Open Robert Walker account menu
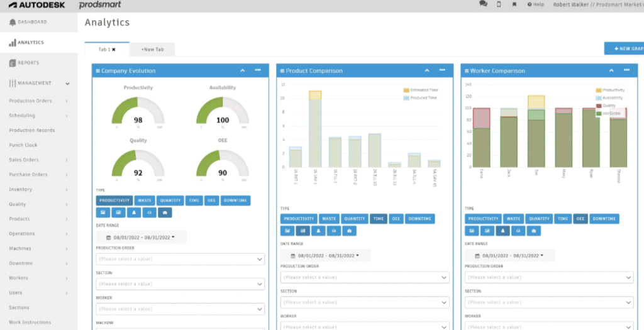 pos(599,4)
